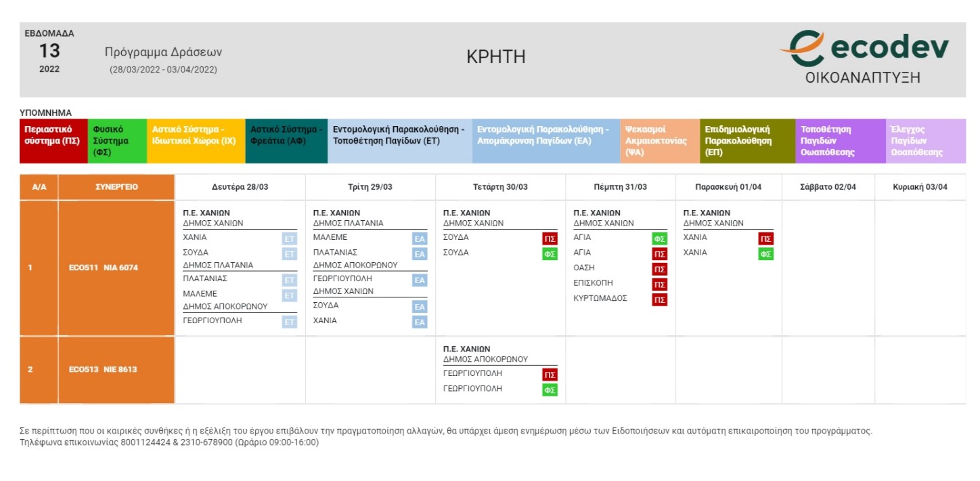The height and width of the screenshot is (481, 980).
Task: Click the ecodev logo
Action: click(864, 58)
